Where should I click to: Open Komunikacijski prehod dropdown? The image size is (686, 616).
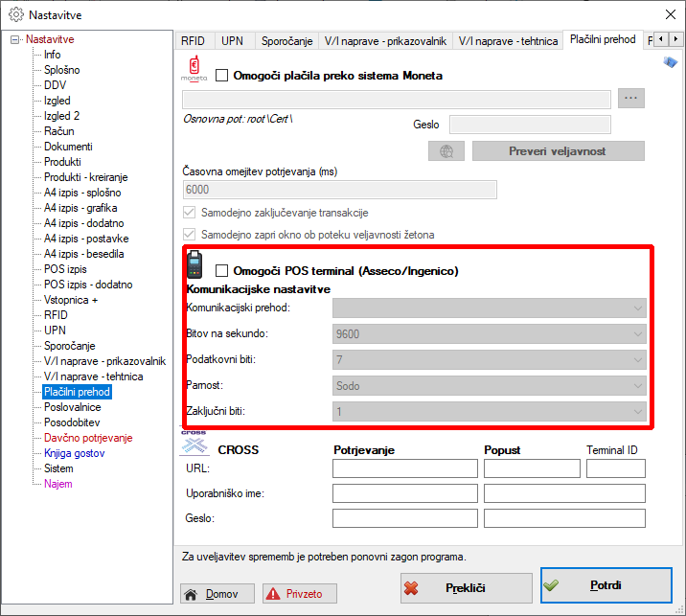[x=489, y=308]
